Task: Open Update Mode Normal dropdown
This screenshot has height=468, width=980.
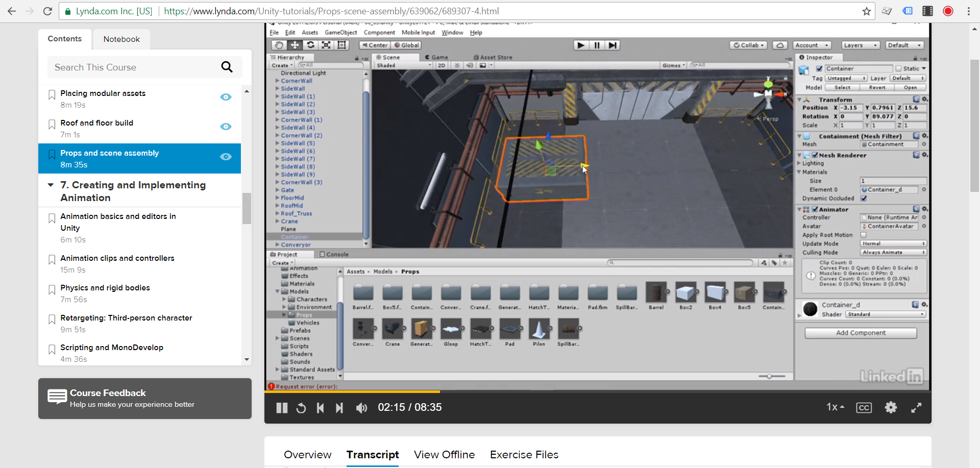Action: click(893, 244)
